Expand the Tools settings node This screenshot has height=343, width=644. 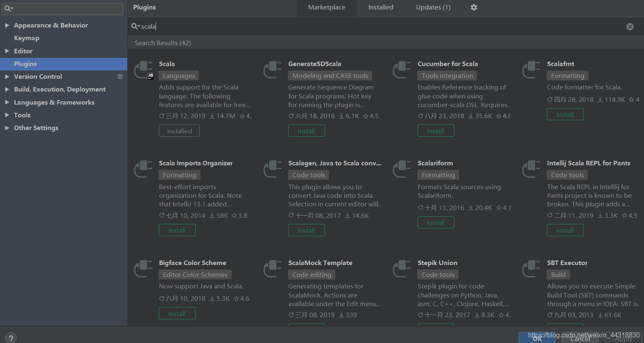(x=7, y=115)
